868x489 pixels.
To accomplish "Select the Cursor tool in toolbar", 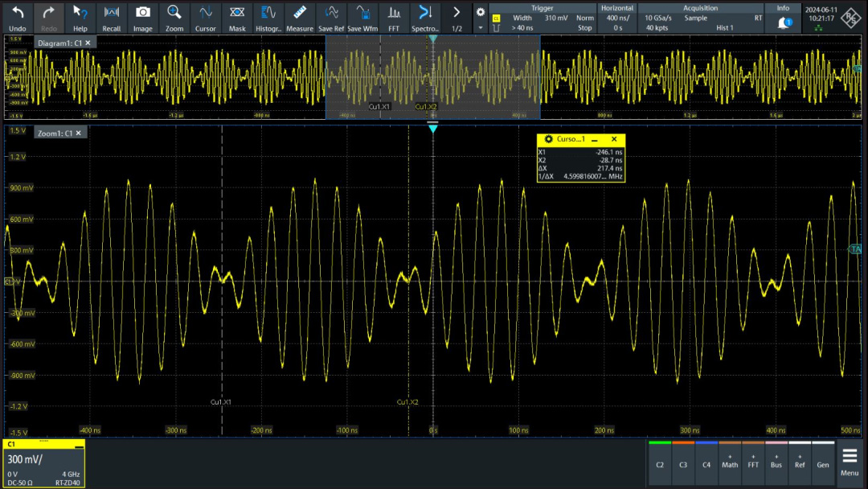I will tap(206, 18).
